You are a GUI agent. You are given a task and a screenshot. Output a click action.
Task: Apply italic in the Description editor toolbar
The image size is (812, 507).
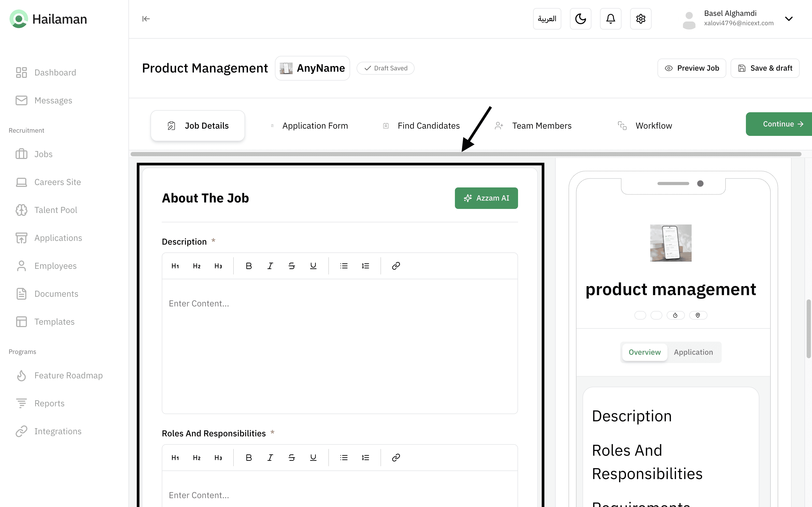point(270,266)
